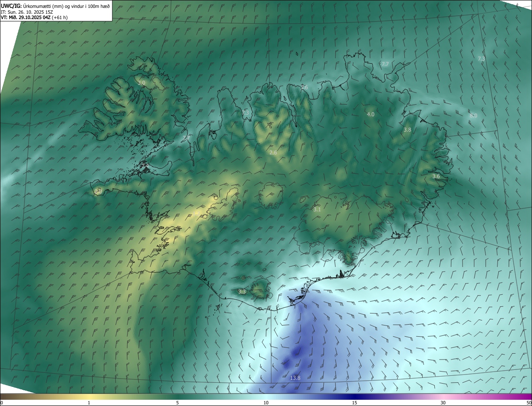Click the 8.0 value label
532x406 pixels.
coord(473,115)
